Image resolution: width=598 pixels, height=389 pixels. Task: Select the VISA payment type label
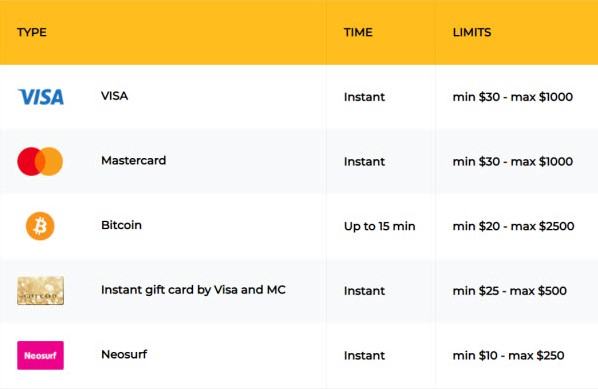pos(114,96)
